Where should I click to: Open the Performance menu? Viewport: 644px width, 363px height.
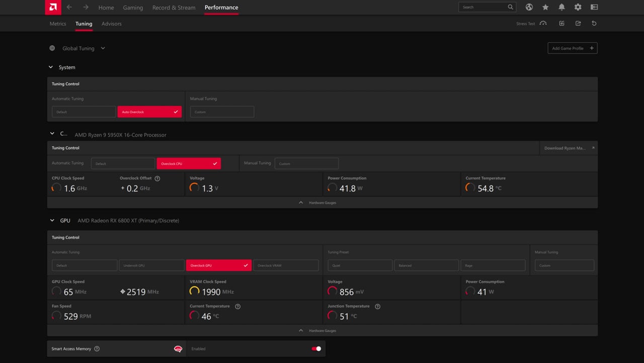tap(221, 8)
